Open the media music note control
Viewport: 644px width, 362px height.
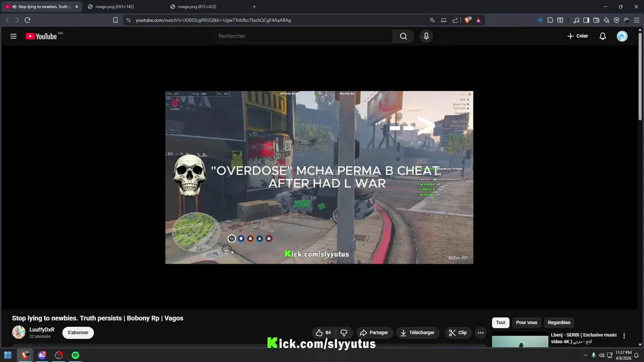(576, 20)
